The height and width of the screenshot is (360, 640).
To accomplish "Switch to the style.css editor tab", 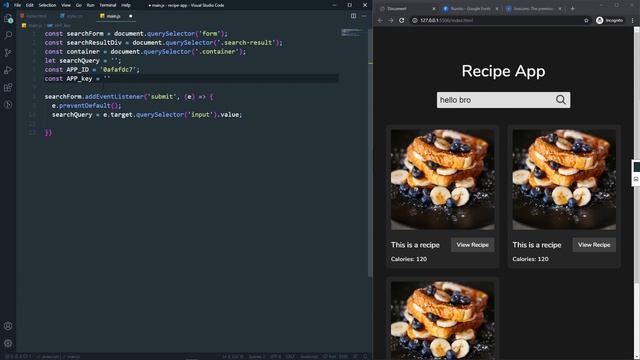I will 73,16.
